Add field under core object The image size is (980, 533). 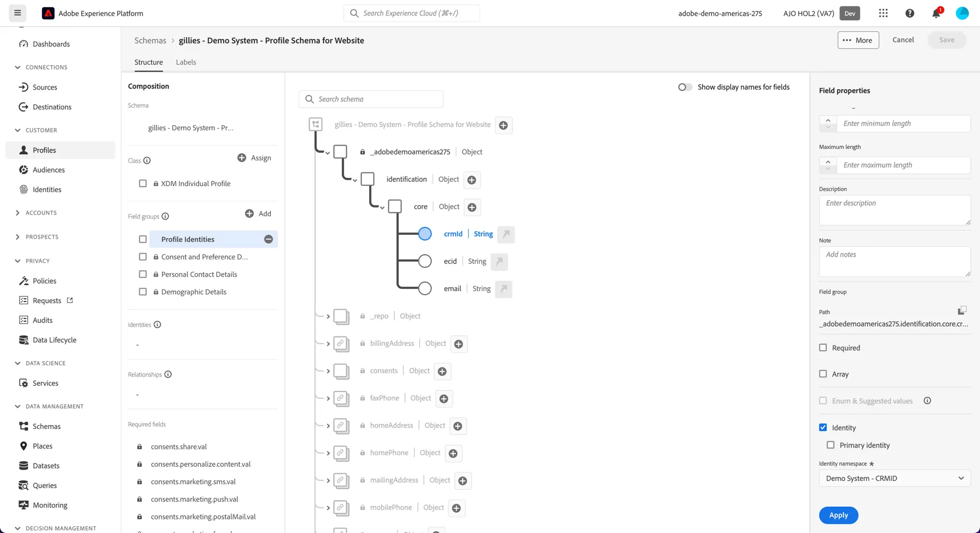[x=472, y=207]
